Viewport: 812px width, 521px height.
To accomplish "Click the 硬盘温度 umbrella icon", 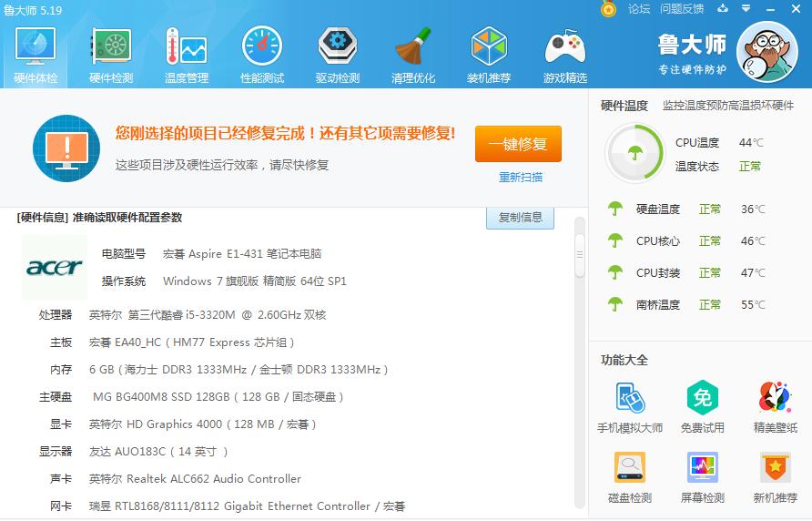I will (615, 209).
